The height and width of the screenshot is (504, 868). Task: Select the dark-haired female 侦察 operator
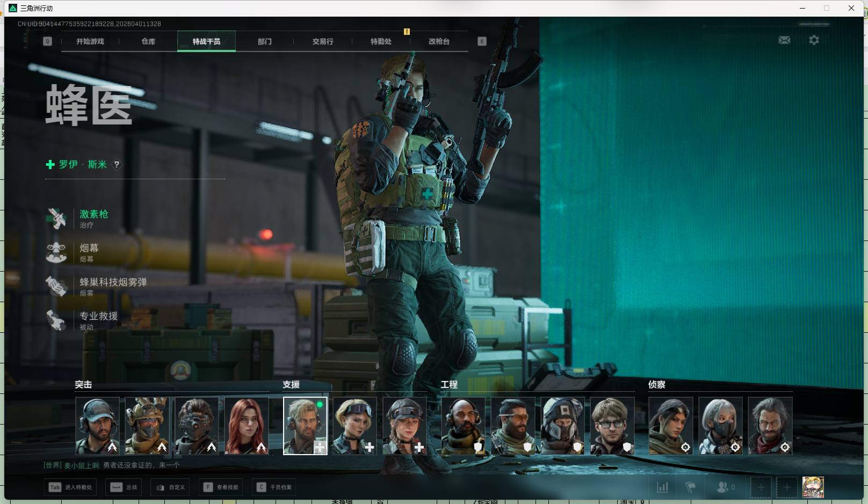pyautogui.click(x=671, y=426)
